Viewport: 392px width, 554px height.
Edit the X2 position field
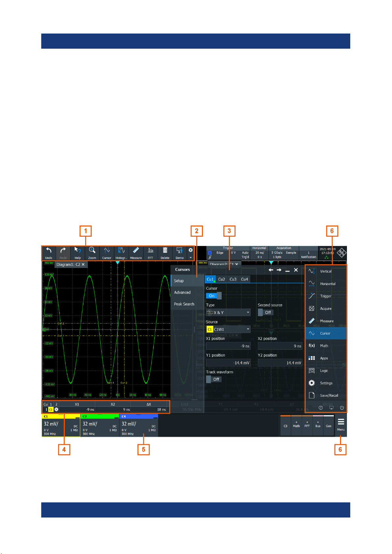280,346
